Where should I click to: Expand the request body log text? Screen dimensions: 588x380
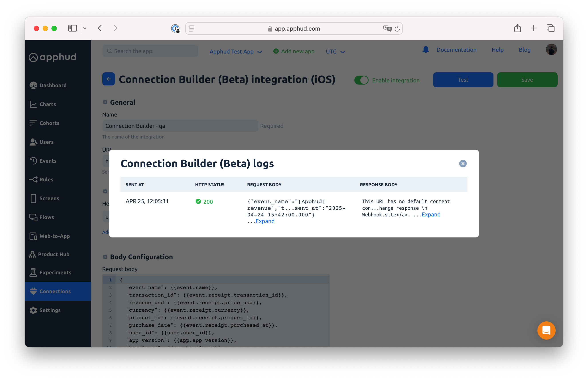[x=265, y=221]
